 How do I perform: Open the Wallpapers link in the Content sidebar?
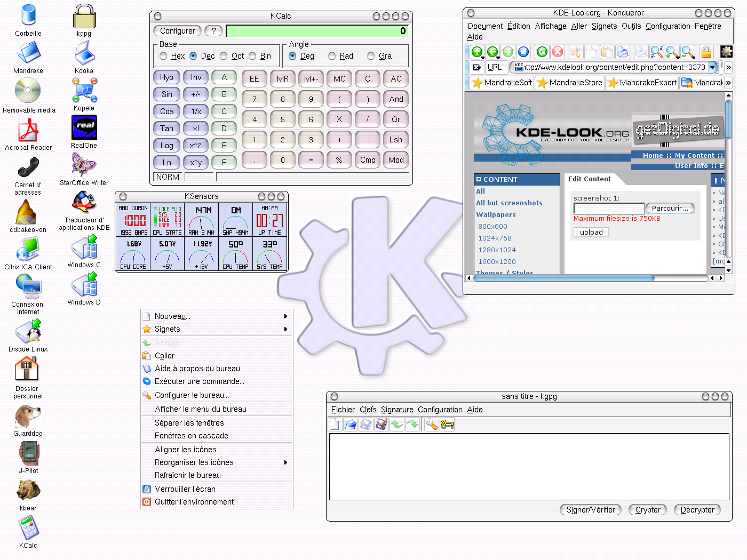[x=496, y=214]
